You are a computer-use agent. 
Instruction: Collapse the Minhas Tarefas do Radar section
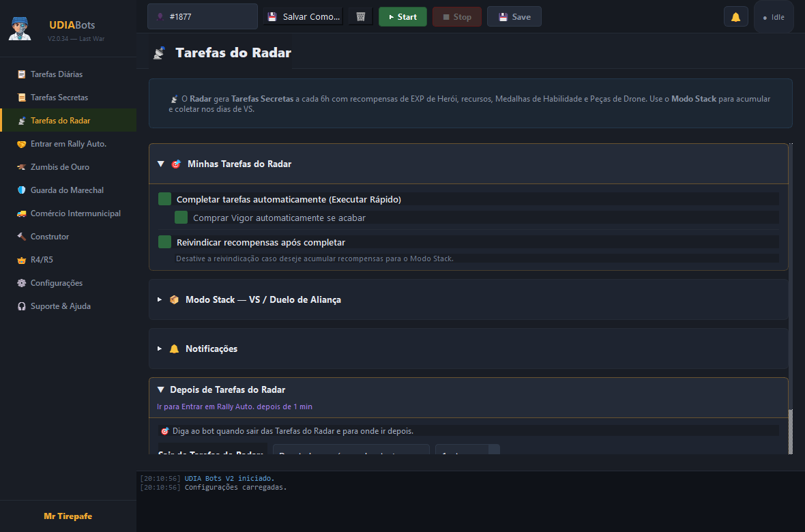[x=161, y=164]
